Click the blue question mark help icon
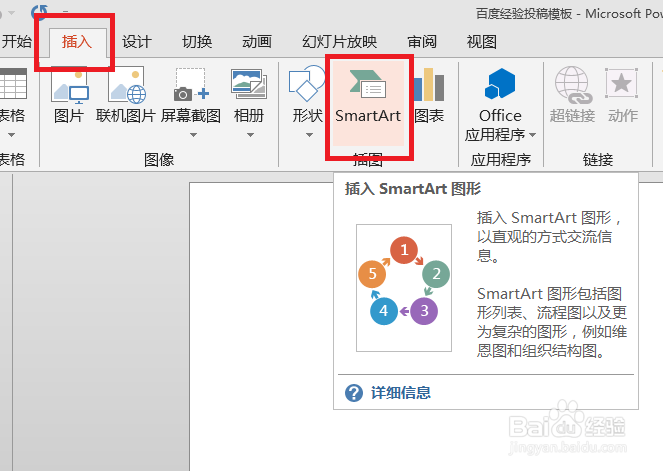This screenshot has height=471, width=663. click(353, 393)
